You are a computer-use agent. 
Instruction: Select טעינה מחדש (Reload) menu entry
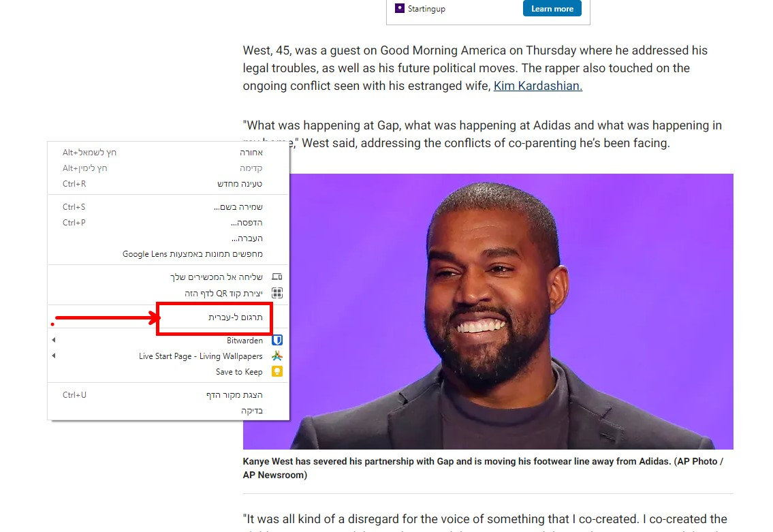(x=168, y=184)
